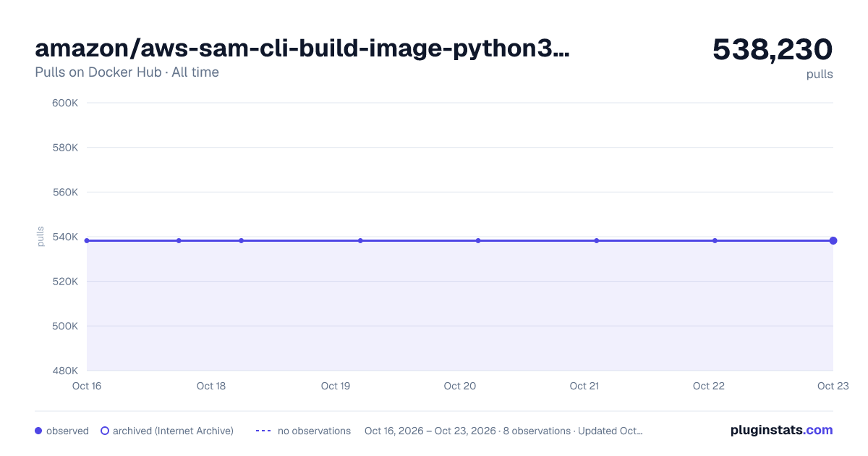Click the Oct 21 x-axis label
The width and height of the screenshot is (868, 456).
584,386
